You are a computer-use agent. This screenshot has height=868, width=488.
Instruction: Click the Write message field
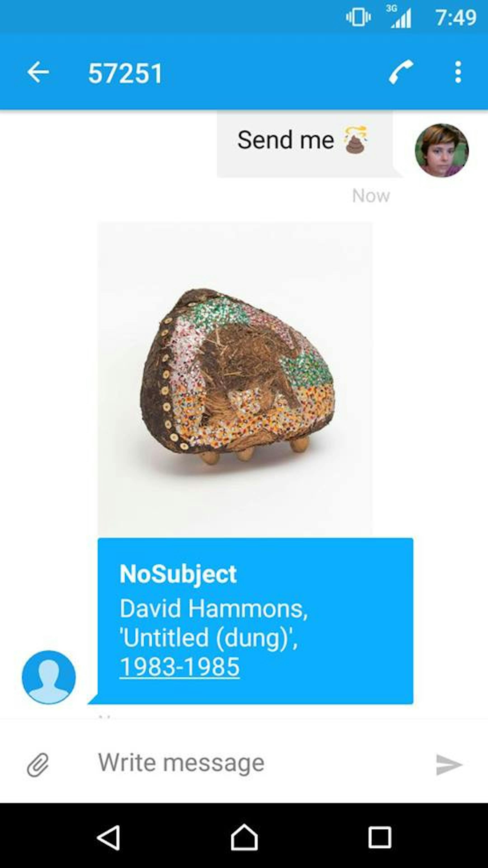coord(256,763)
